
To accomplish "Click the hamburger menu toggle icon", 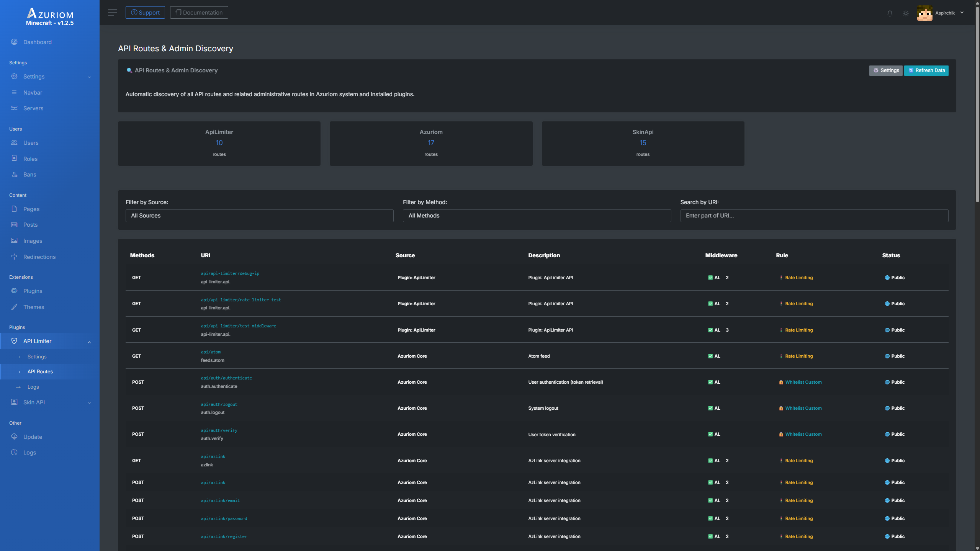I will (112, 13).
